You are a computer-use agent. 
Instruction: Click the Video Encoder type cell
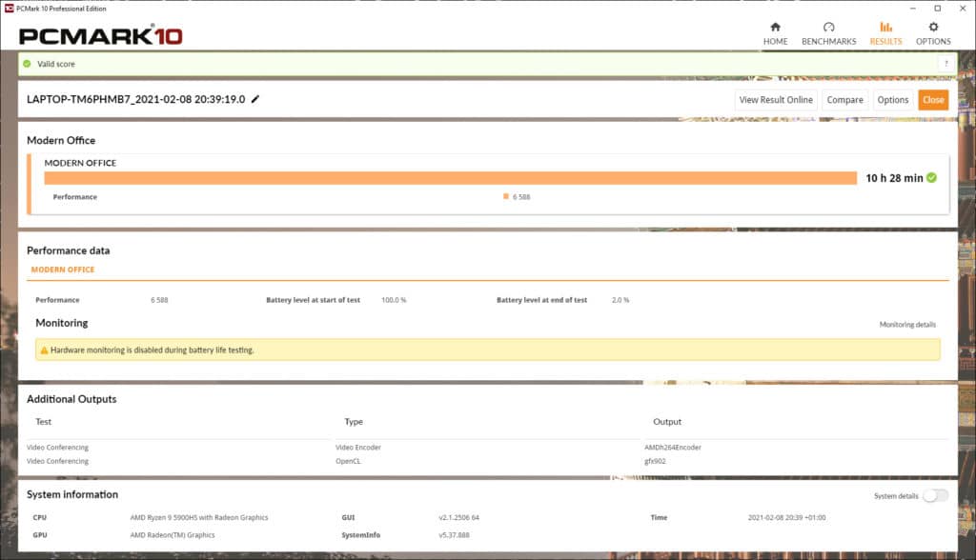[x=358, y=448]
